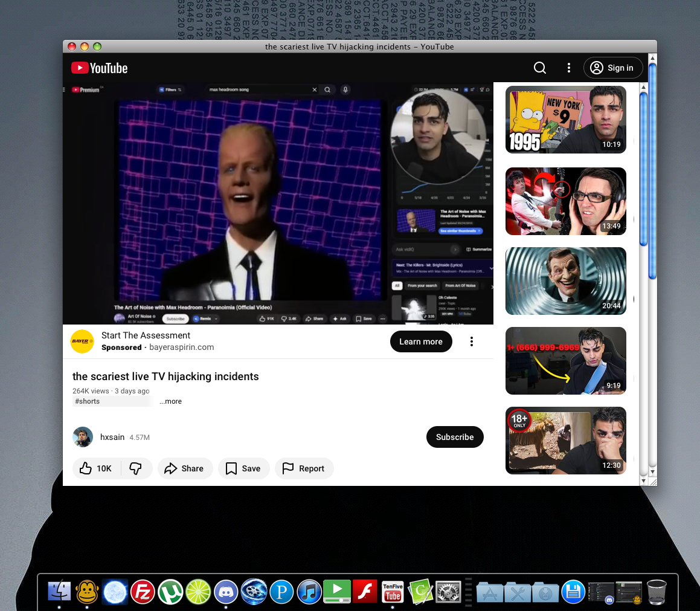Open the Utilities tools folder in dock
The image size is (700, 611).
pos(518,592)
